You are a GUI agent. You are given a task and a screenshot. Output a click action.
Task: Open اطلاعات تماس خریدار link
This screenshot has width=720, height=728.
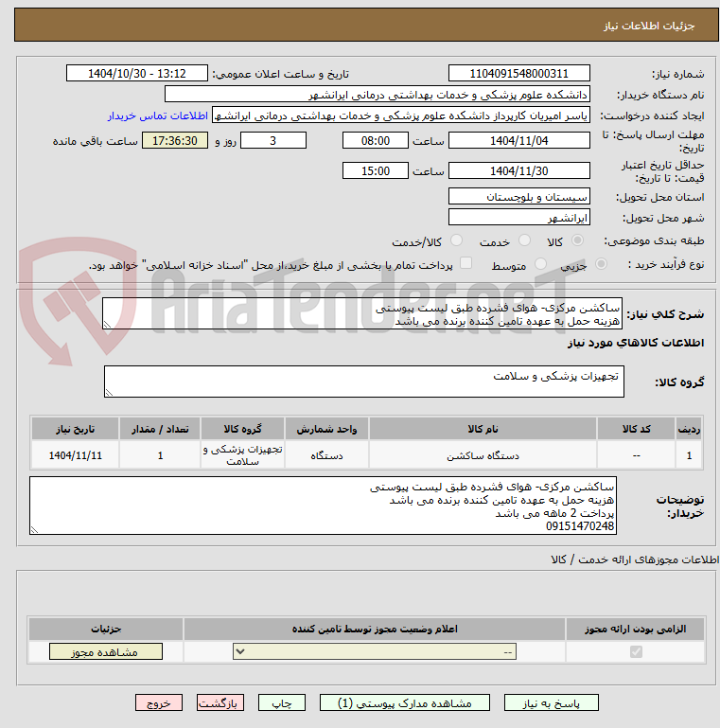pyautogui.click(x=158, y=115)
